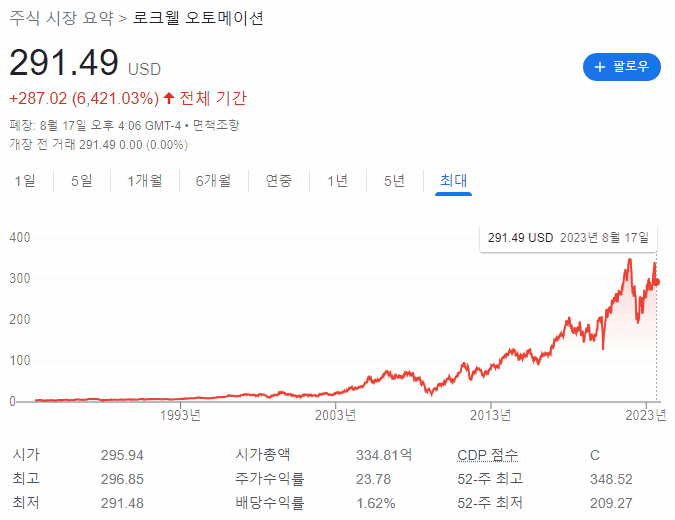Select the 5년 time range tab

coord(394,181)
